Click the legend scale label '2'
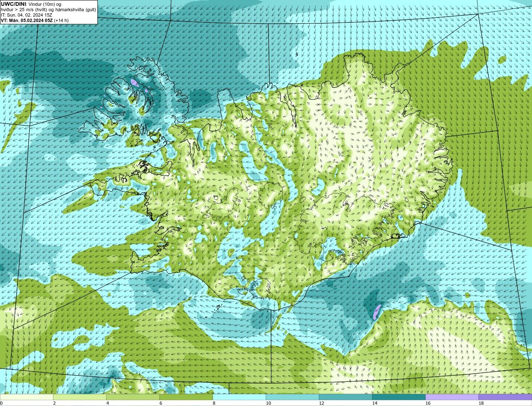 54,403
